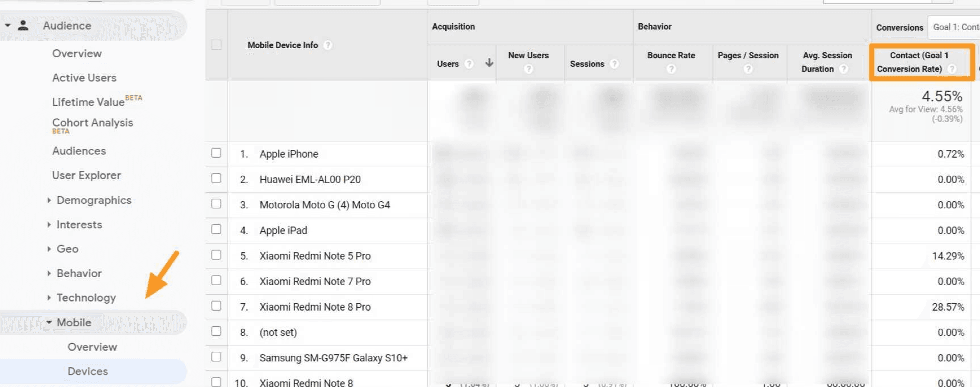Check the Xiaomi Redmi Note 5 Pro checkbox
The width and height of the screenshot is (980, 387).
(216, 255)
